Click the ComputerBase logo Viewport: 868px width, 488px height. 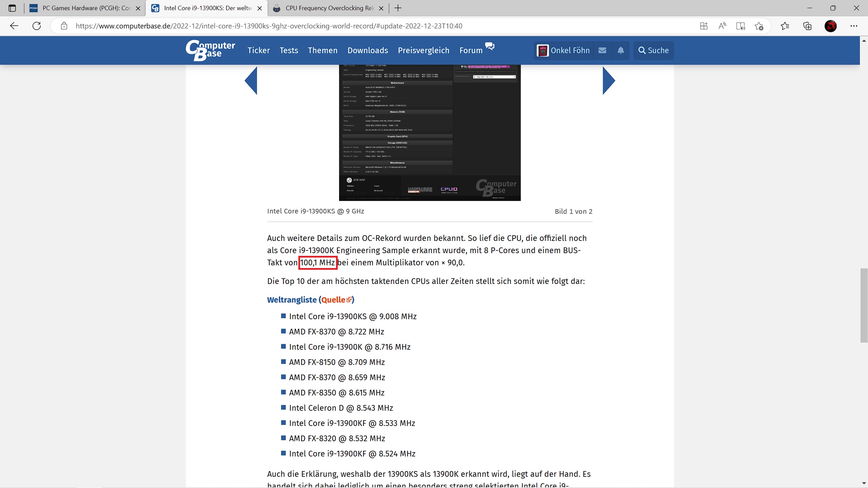[x=210, y=50]
